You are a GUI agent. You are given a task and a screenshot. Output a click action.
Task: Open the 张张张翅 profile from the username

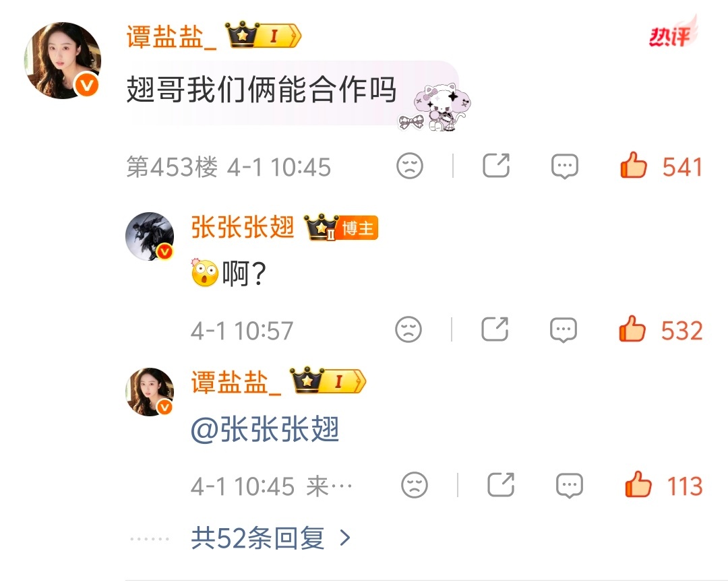pyautogui.click(x=243, y=228)
